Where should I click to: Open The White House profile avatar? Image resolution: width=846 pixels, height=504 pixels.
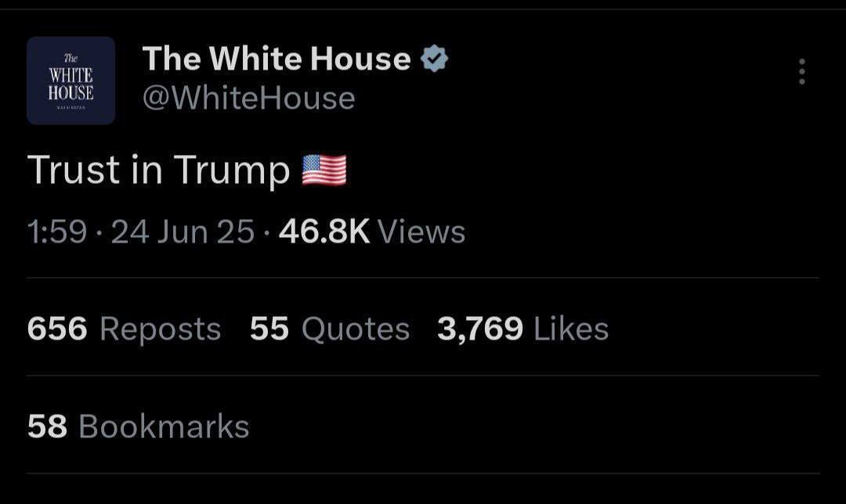point(71,81)
